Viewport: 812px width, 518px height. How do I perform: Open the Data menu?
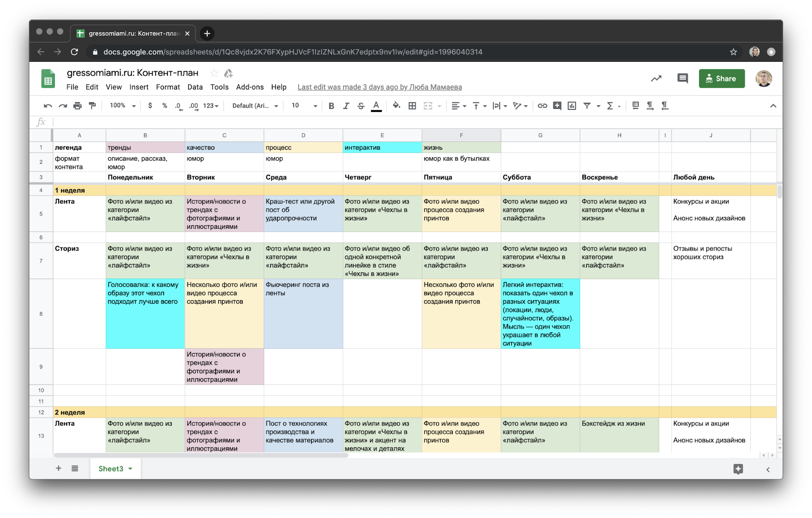click(195, 87)
